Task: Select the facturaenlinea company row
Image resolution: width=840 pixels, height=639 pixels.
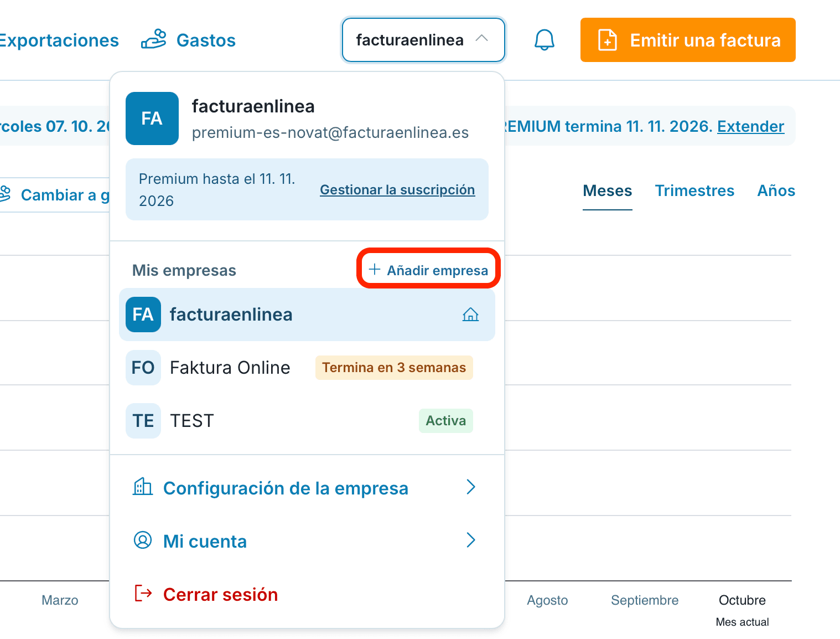Action: 307,315
